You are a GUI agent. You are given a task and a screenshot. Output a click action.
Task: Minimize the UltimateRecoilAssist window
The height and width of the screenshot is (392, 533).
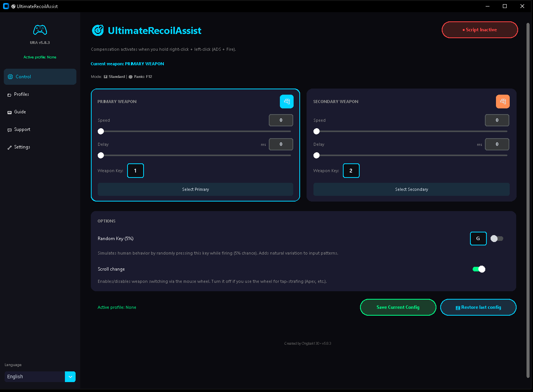488,6
